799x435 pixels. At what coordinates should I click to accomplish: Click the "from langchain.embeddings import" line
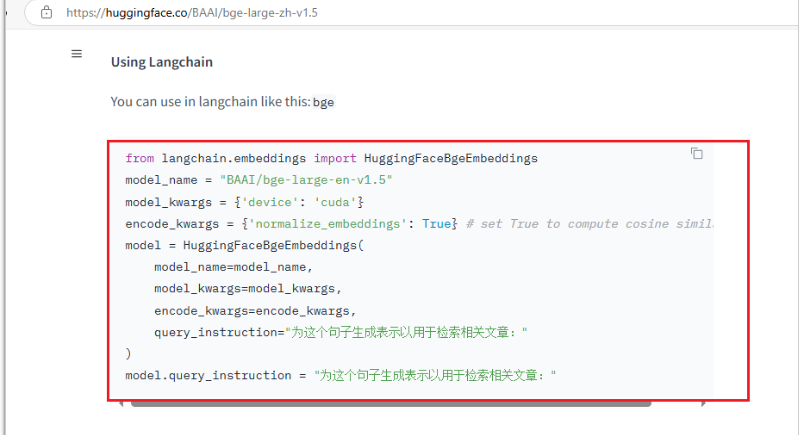click(x=331, y=158)
